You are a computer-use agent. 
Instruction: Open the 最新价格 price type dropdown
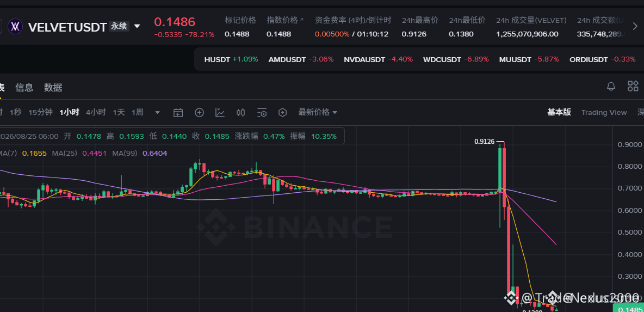tap(318, 112)
